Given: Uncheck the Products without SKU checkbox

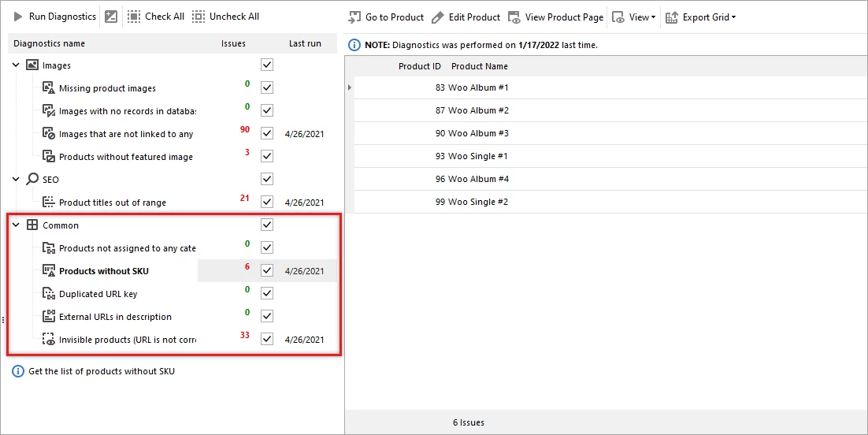Looking at the screenshot, I should click(267, 270).
